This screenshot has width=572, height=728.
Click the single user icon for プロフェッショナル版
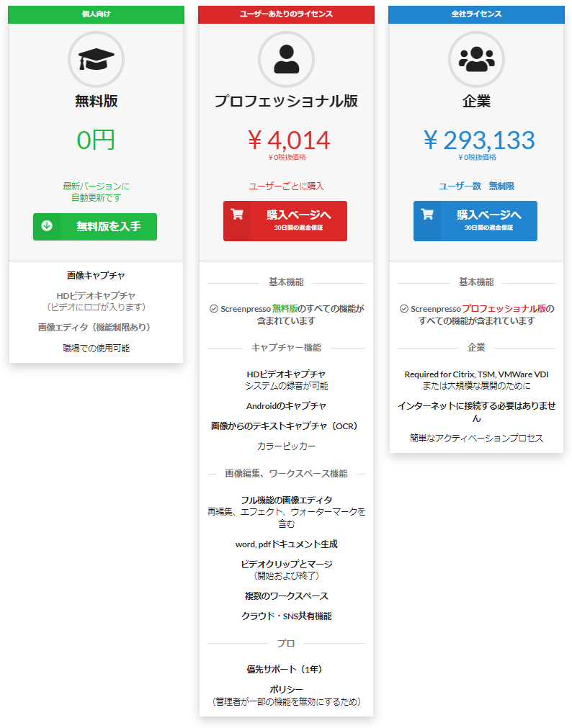(x=286, y=60)
